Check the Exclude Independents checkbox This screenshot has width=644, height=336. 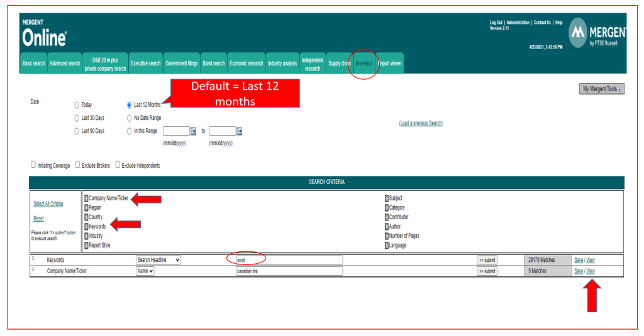coord(118,165)
